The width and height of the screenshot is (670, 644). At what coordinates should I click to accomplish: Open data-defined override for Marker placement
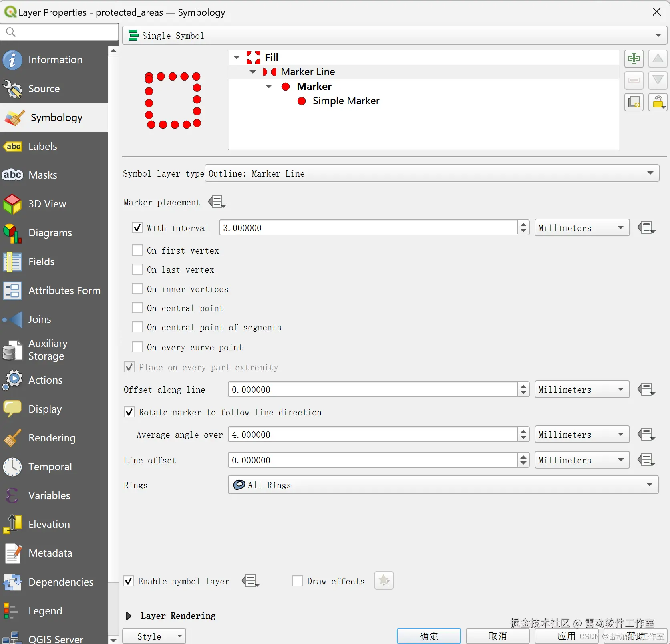(217, 202)
